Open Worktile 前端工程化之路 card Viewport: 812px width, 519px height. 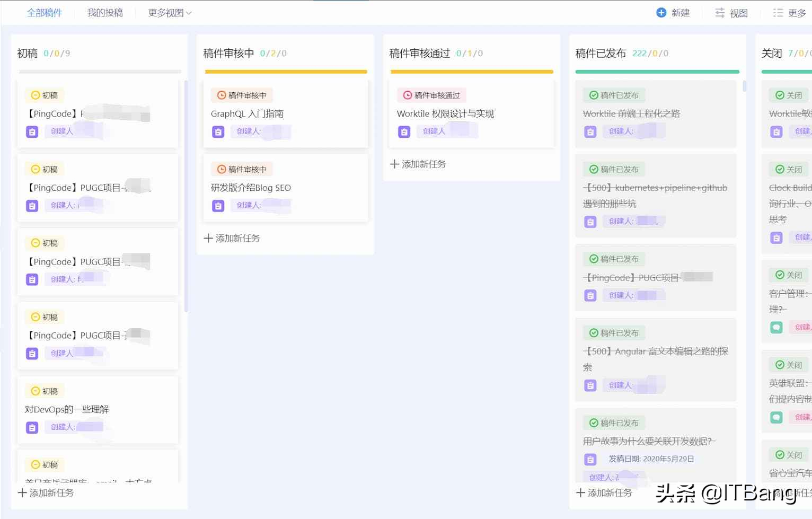point(656,114)
